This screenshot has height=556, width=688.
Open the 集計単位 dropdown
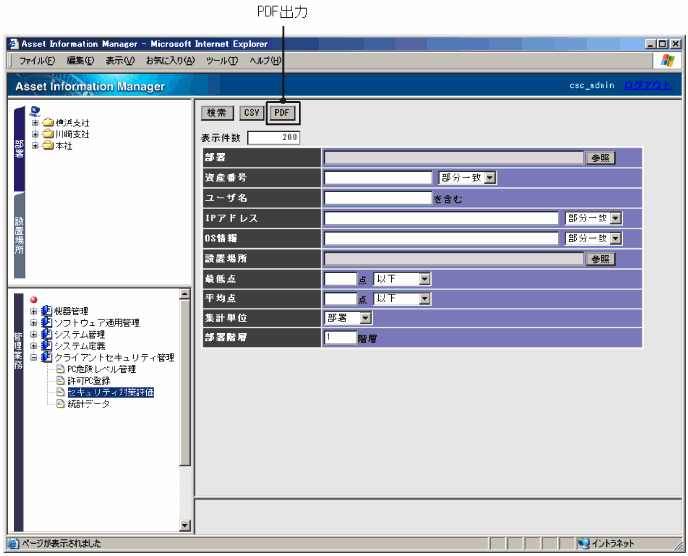(365, 318)
